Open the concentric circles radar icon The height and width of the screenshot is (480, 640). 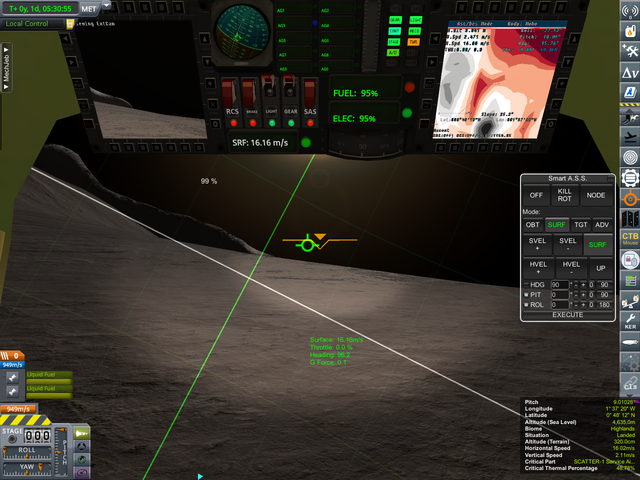tap(630, 157)
